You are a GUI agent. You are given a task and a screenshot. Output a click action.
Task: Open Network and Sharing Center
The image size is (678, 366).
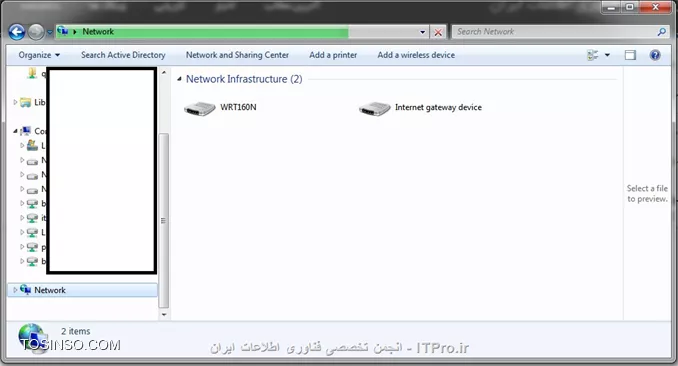pos(237,55)
